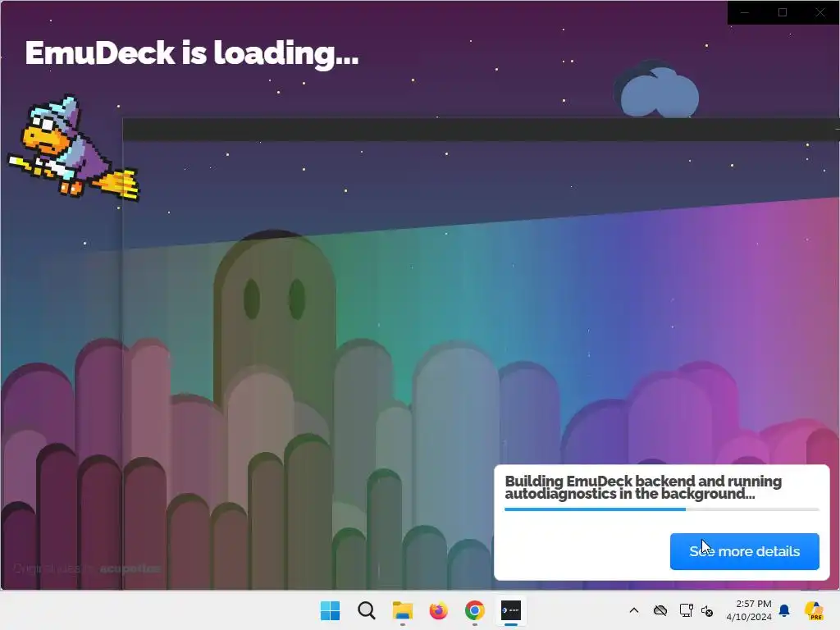Launch File Explorer from the taskbar
Screen dimensions: 840x630
point(402,610)
